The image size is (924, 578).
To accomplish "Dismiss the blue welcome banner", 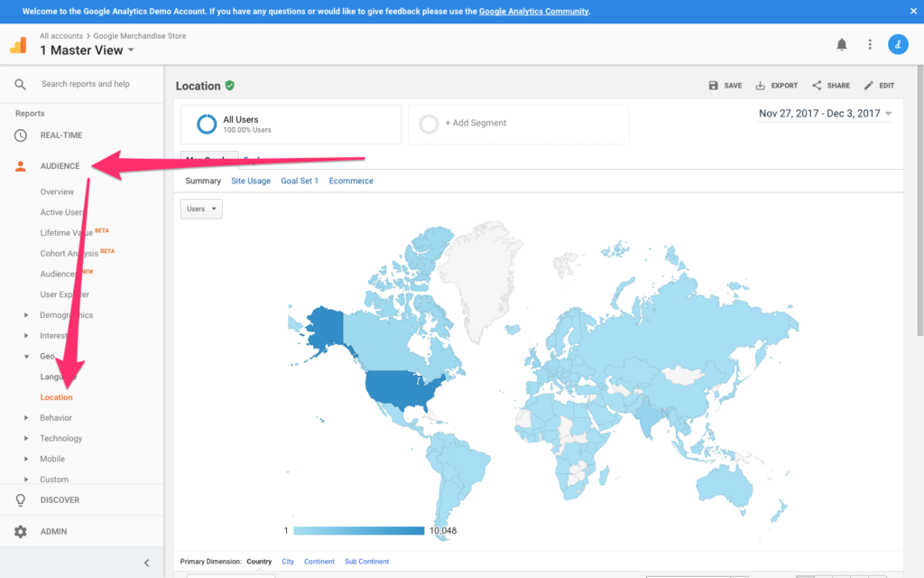I will 911,12.
